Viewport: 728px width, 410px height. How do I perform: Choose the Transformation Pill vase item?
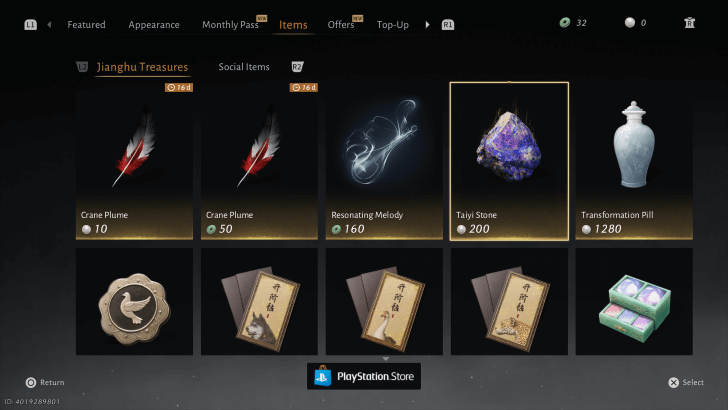(634, 161)
